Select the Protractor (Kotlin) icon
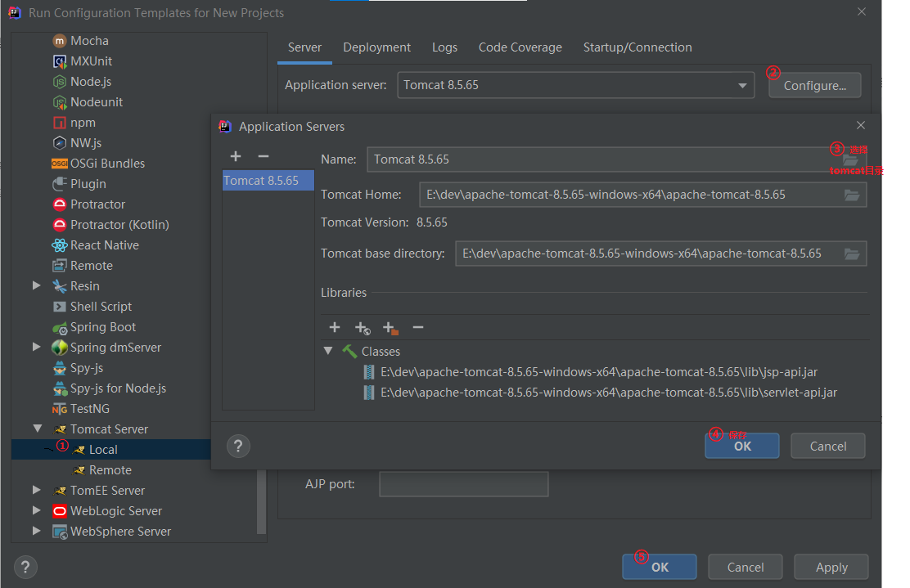Viewport: 910px width, 588px height. pos(59,224)
